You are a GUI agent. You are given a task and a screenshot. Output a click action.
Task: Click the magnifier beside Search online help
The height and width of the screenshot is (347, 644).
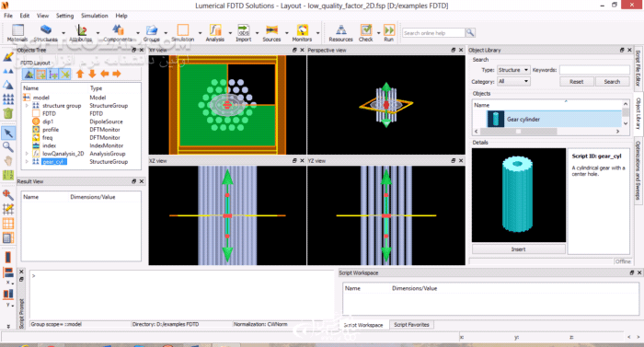point(470,32)
